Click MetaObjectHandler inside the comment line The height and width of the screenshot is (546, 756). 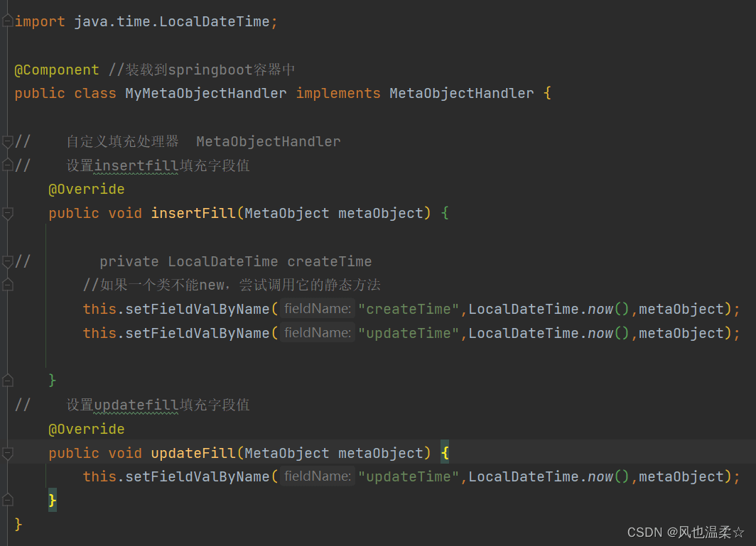click(x=269, y=142)
